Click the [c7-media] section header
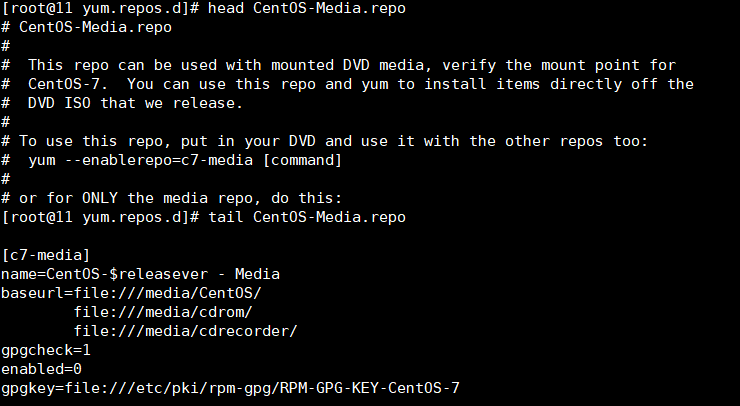This screenshot has height=406, width=740. (46, 255)
